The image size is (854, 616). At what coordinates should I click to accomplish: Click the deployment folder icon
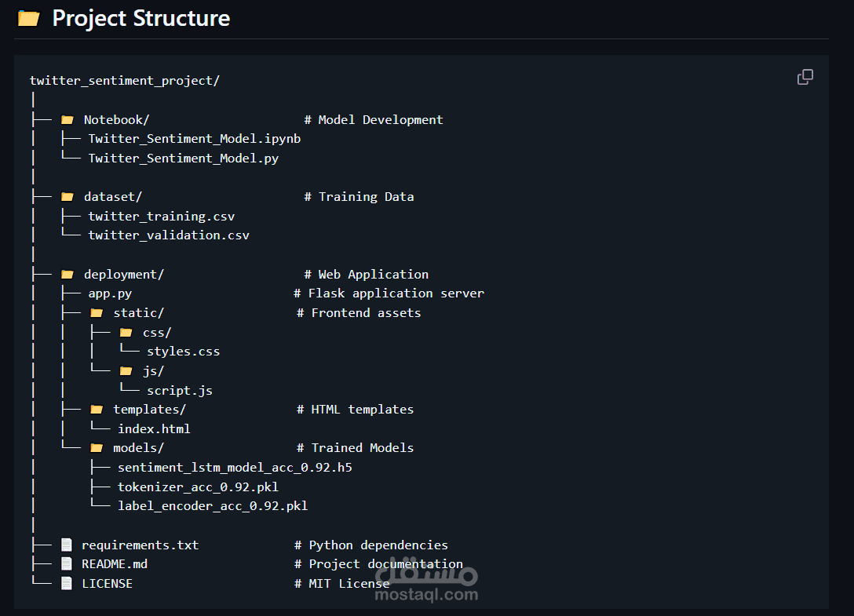tap(68, 275)
